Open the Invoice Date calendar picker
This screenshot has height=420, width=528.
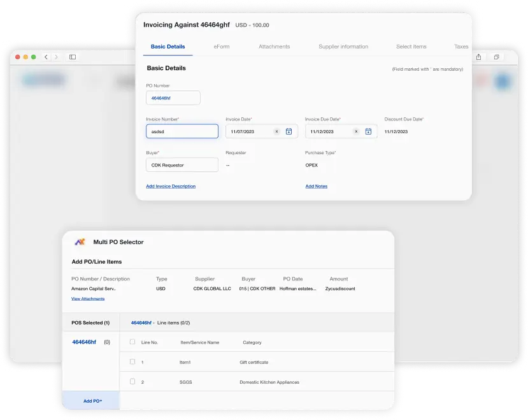(x=289, y=131)
